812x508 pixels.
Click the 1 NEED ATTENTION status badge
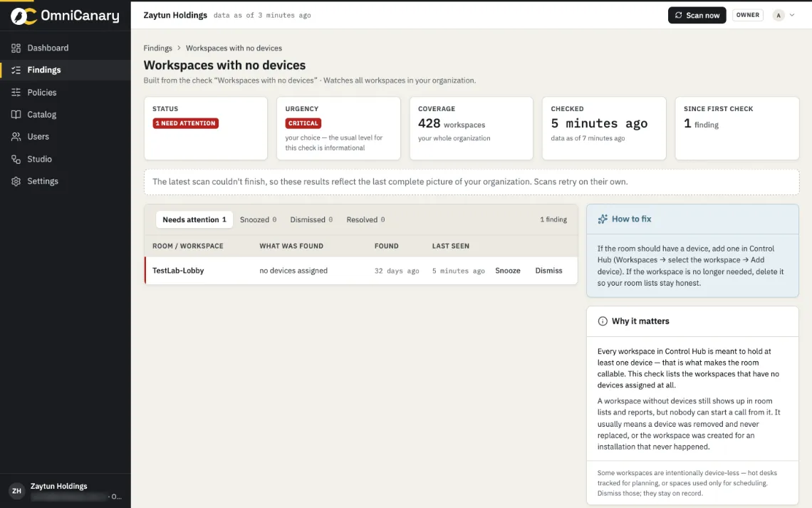(x=185, y=123)
